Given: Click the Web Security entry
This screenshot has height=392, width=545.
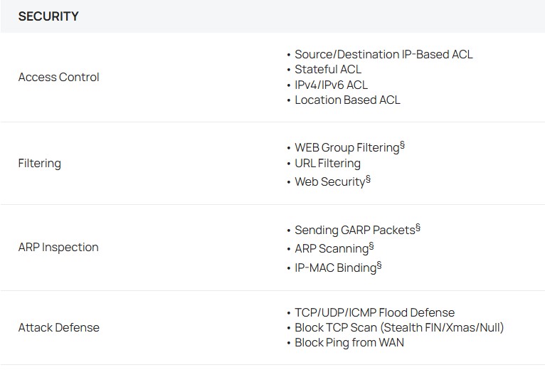Looking at the screenshot, I should pyautogui.click(x=329, y=181).
